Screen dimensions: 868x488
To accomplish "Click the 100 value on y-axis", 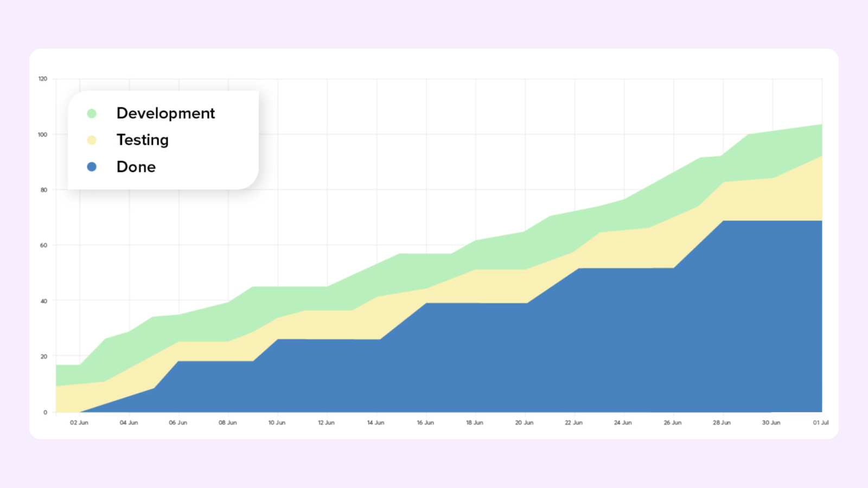I will coord(43,134).
